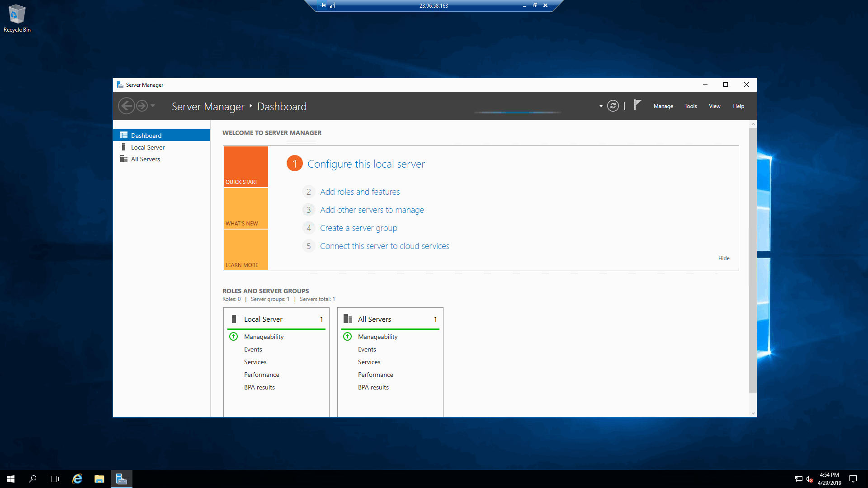The height and width of the screenshot is (488, 868).
Task: Click the All Servers icon in sidebar
Action: pyautogui.click(x=123, y=159)
